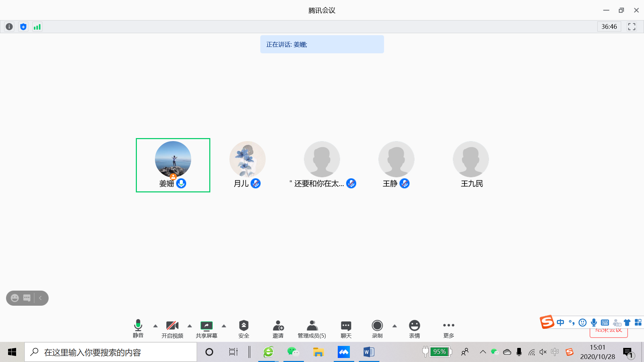Expand share options arrow beside 共享屏幕
Screen dimensions: 644x362
(x=224, y=326)
